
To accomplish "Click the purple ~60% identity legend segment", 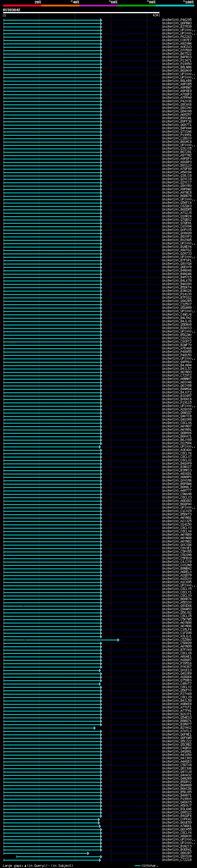I will coord(99,6).
